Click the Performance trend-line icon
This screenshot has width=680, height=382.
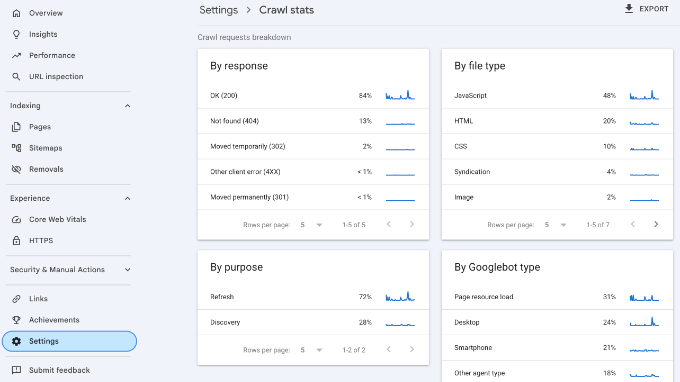click(x=16, y=56)
